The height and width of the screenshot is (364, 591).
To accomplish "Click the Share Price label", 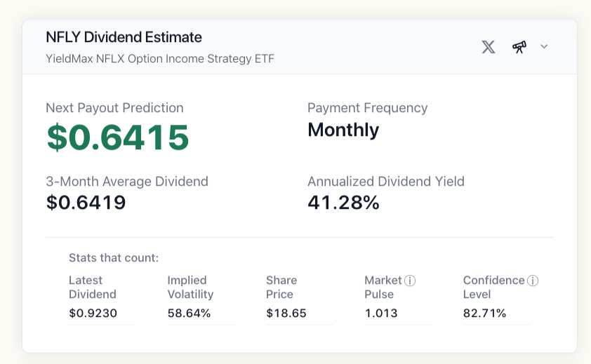I will [x=281, y=287].
